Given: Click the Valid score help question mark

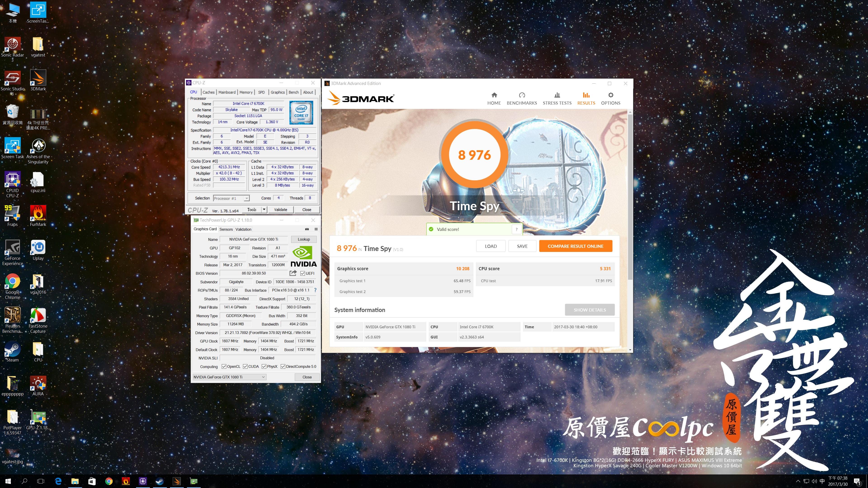Looking at the screenshot, I should tap(516, 229).
